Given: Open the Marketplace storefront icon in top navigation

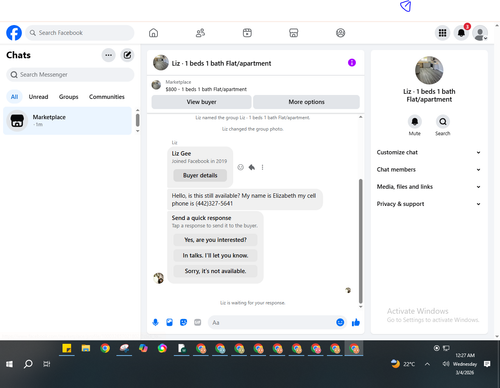Looking at the screenshot, I should pos(294,33).
